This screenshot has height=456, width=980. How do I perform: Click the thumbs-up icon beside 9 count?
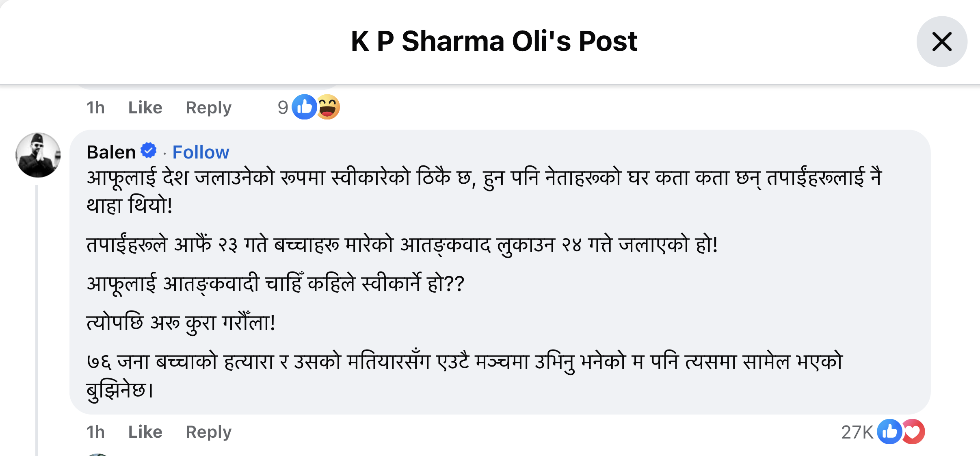click(304, 107)
